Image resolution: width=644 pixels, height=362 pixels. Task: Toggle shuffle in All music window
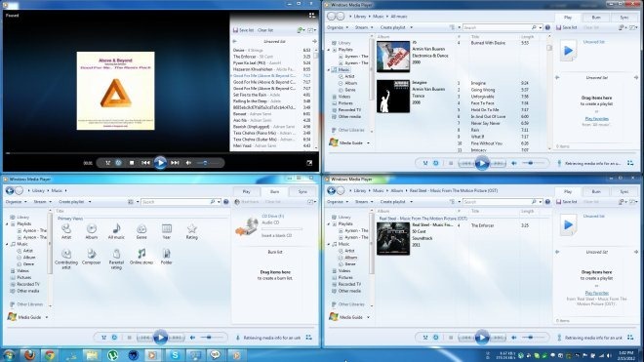click(425, 163)
